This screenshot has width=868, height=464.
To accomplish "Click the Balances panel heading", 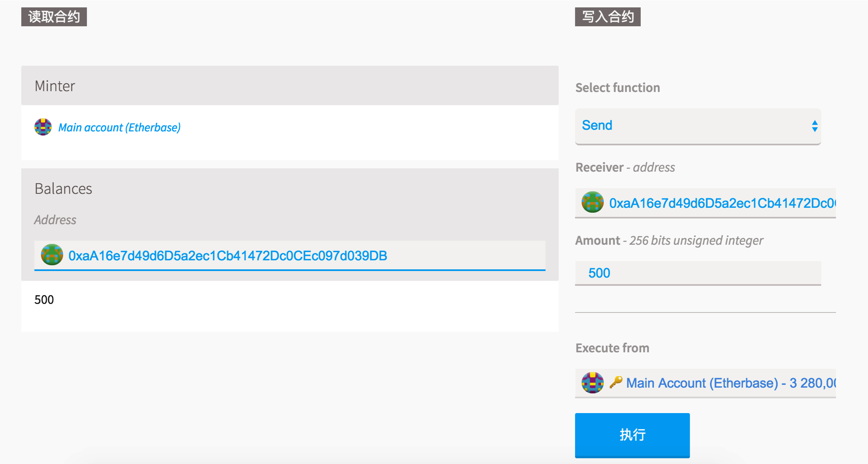I will (x=63, y=188).
